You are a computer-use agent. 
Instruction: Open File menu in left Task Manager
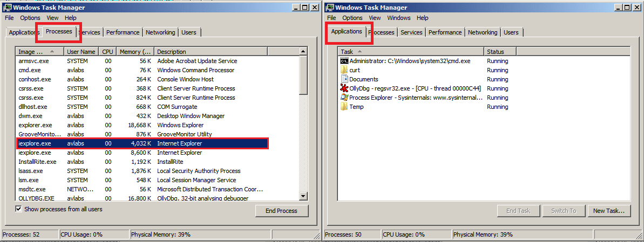click(x=9, y=18)
